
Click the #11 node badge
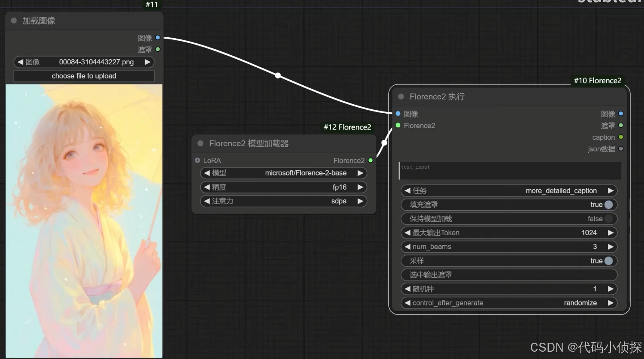pos(152,5)
